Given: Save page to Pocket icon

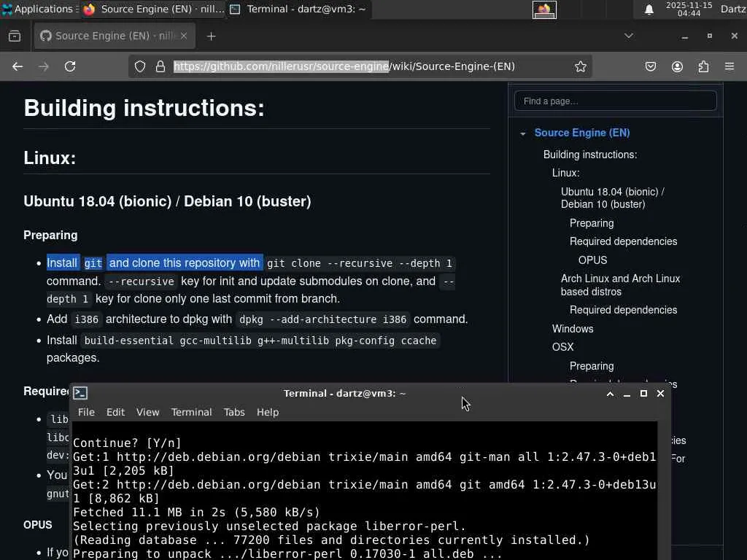Looking at the screenshot, I should point(650,66).
